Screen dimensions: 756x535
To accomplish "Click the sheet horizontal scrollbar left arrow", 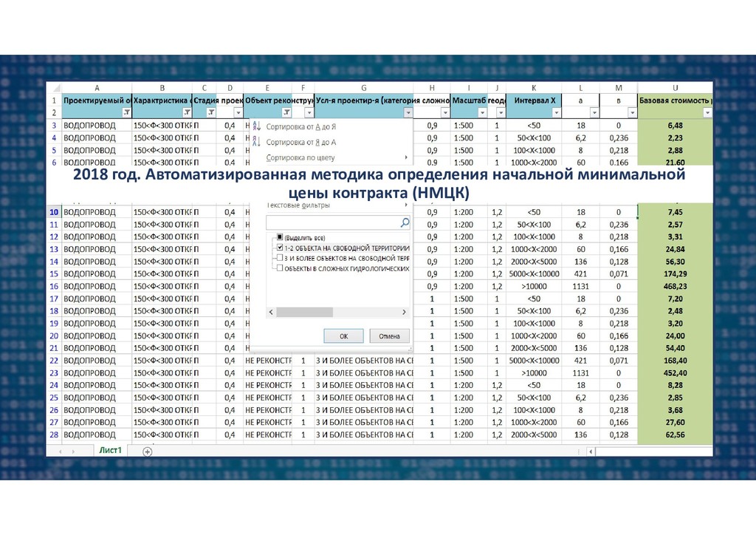I will 591,451.
